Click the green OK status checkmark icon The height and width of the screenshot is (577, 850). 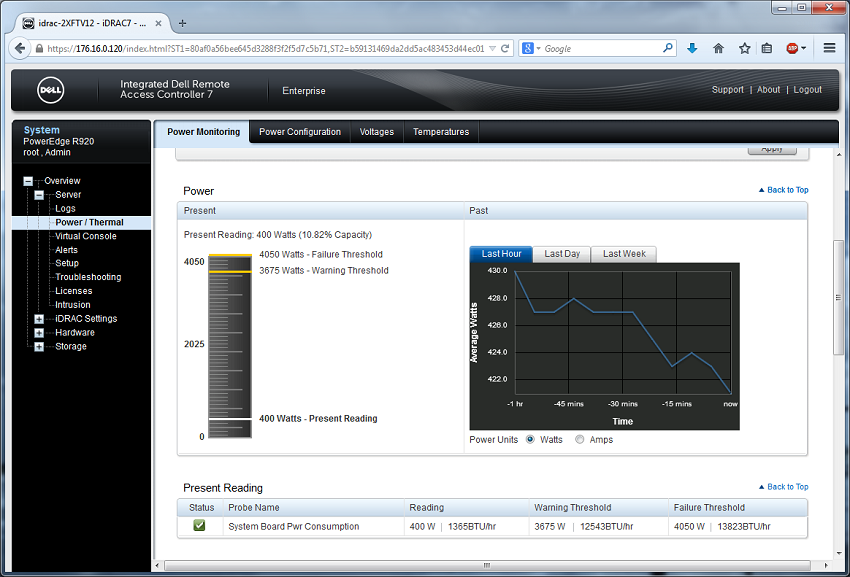pos(199,525)
